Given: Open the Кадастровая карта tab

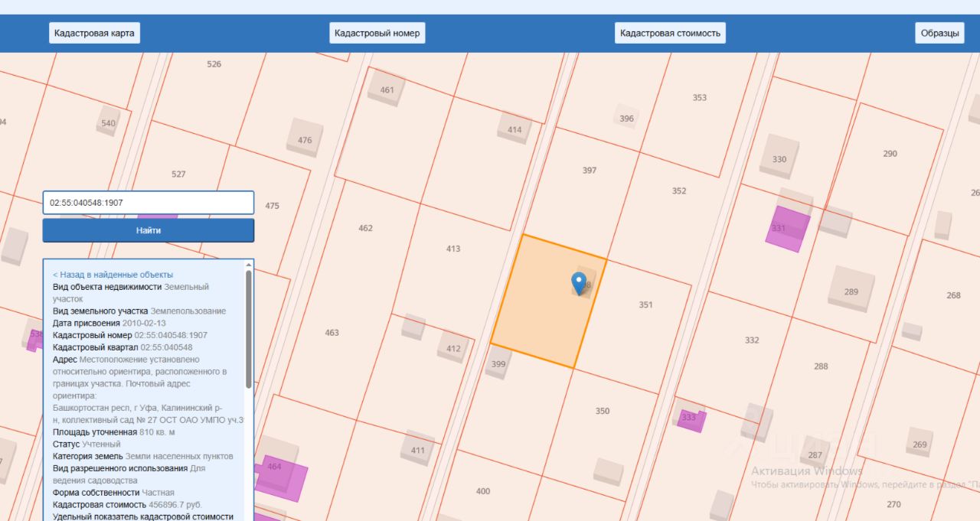Looking at the screenshot, I should pyautogui.click(x=94, y=33).
